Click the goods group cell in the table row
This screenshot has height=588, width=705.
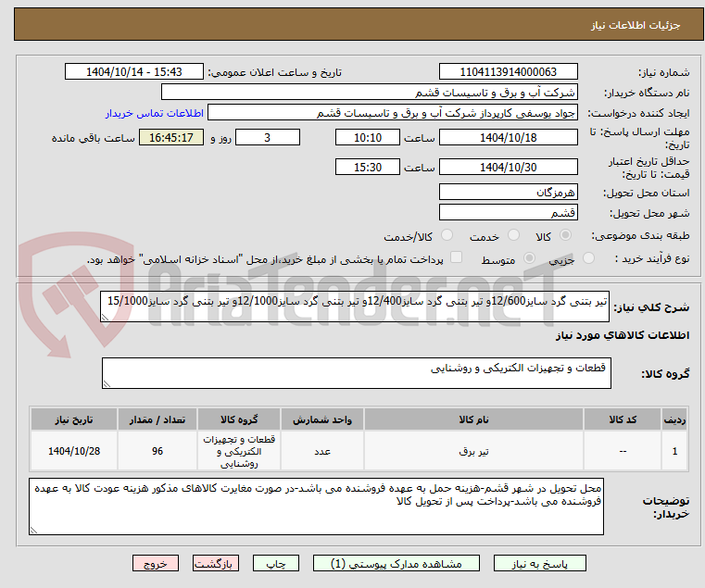pos(239,451)
